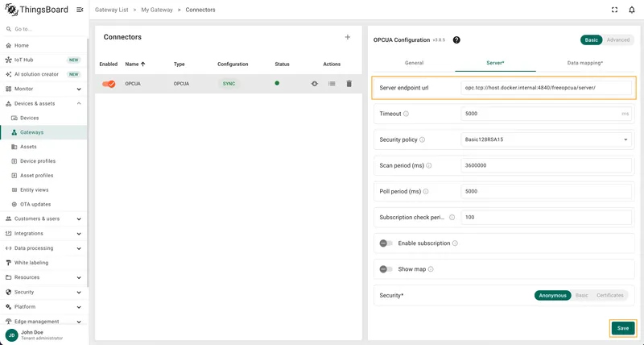Expand Data processing section
Image resolution: width=644 pixels, height=345 pixels.
click(x=43, y=248)
